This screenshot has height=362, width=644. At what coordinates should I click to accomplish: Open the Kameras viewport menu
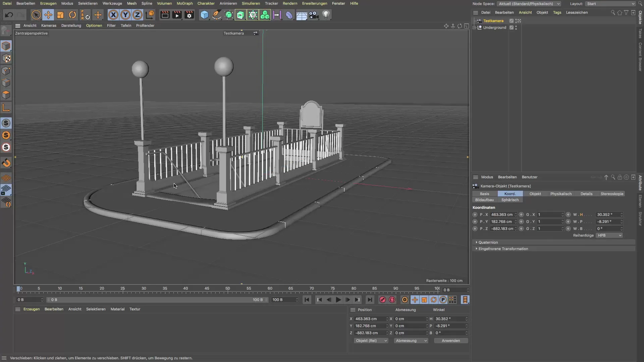[x=49, y=25]
